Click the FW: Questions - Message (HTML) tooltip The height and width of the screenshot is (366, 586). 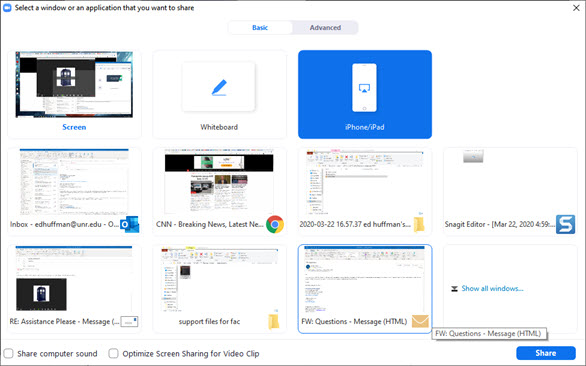tap(488, 333)
